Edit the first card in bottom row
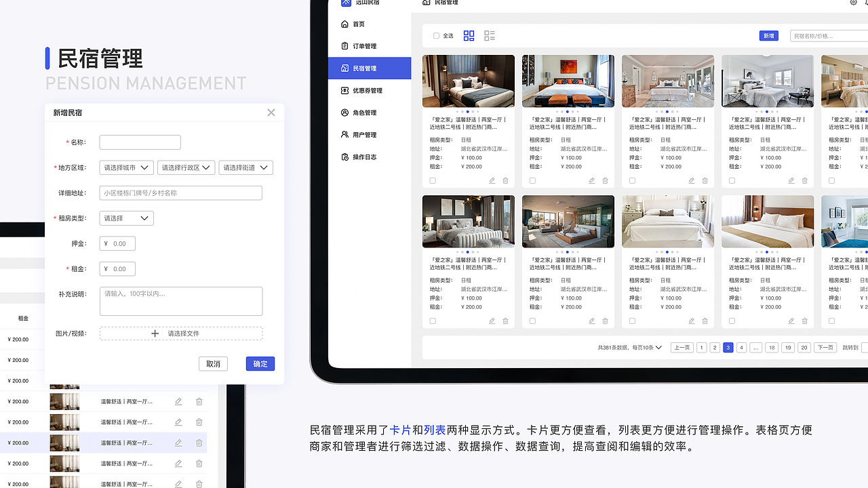868x488 pixels. [492, 321]
